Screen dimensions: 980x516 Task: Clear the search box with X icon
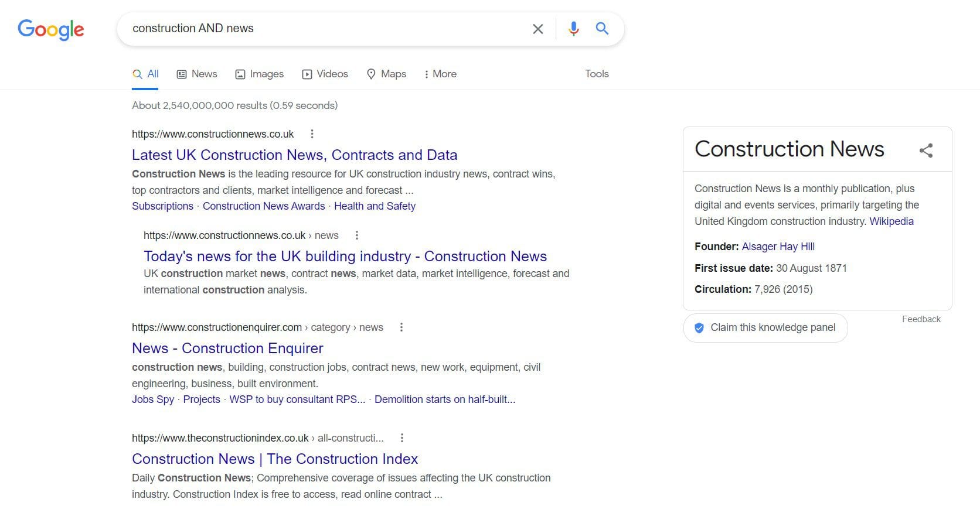tap(537, 29)
